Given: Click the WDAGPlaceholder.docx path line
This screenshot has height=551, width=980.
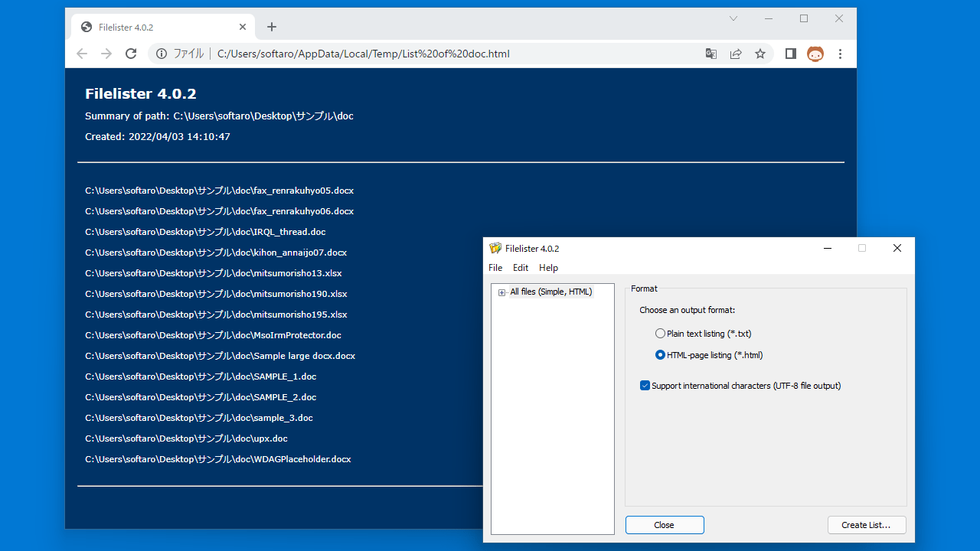Looking at the screenshot, I should 218,459.
